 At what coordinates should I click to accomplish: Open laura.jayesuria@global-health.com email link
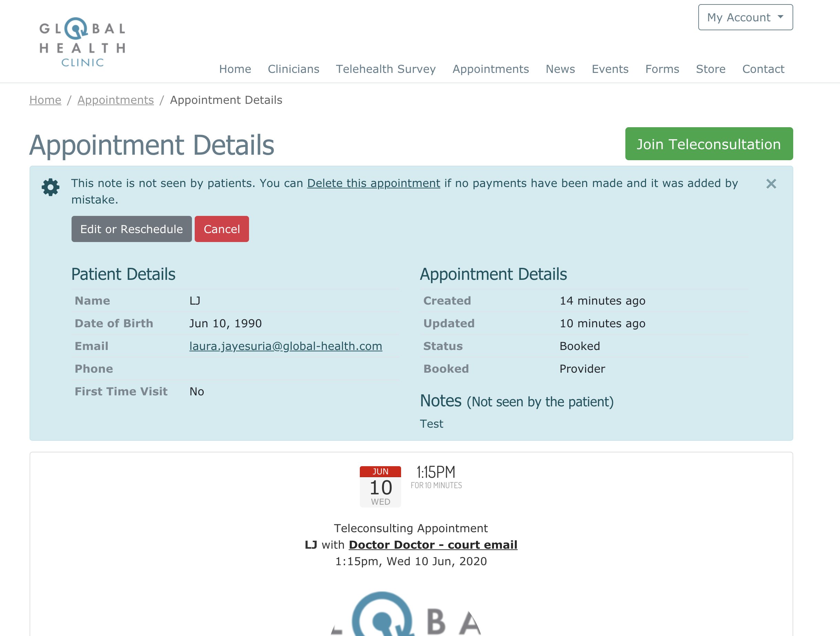pos(286,346)
